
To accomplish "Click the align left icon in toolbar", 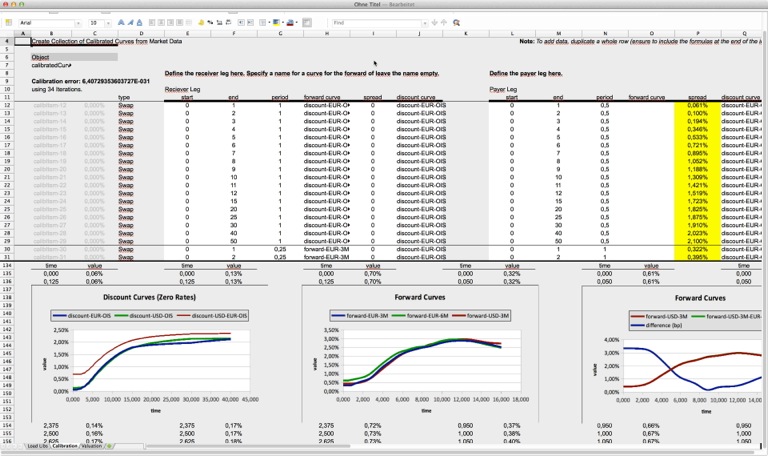I will pyautogui.click(x=152, y=23).
